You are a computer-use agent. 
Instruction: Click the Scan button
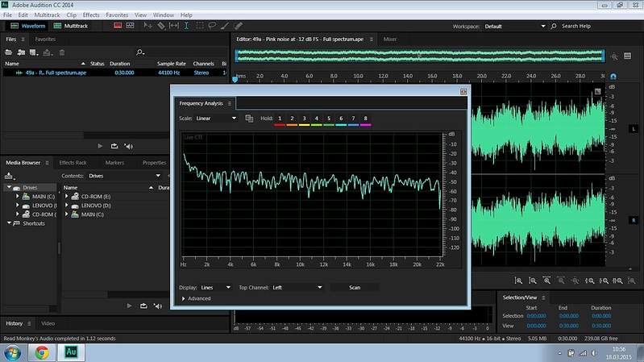tap(355, 288)
